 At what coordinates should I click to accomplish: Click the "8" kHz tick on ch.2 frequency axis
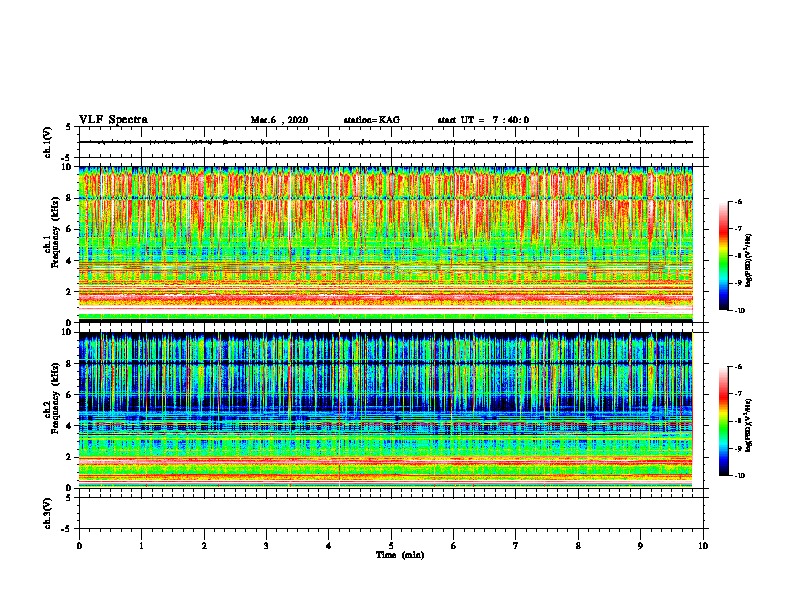(70, 364)
